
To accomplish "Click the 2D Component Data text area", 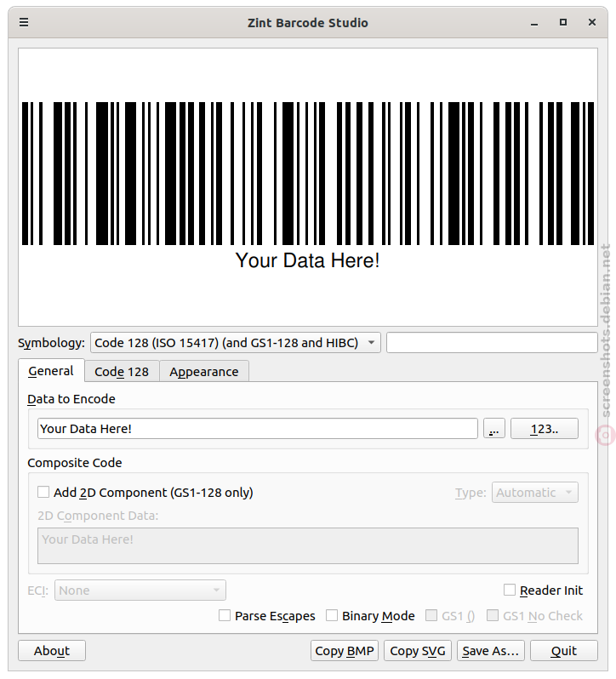I will (308, 545).
